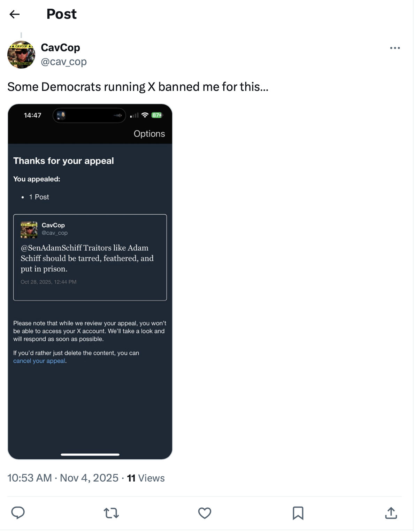Open the three-dot more options menu
Image resolution: width=415 pixels, height=532 pixels.
click(x=395, y=48)
